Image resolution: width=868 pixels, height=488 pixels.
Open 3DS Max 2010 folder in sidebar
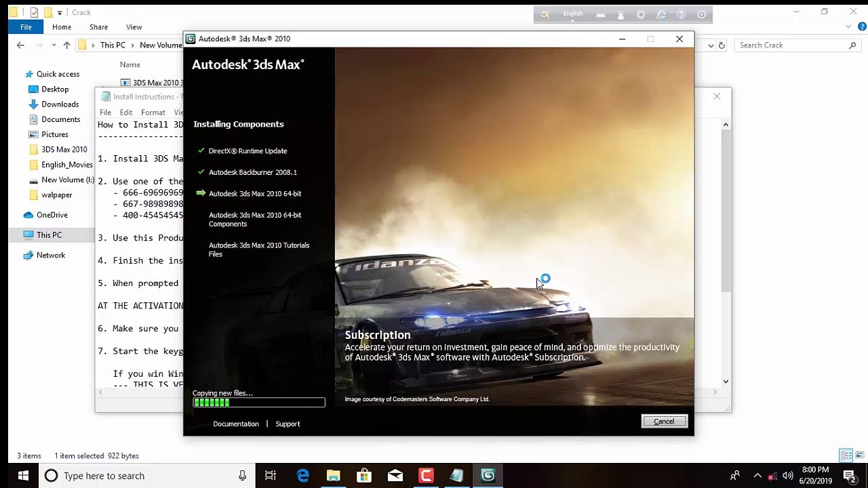(x=64, y=150)
